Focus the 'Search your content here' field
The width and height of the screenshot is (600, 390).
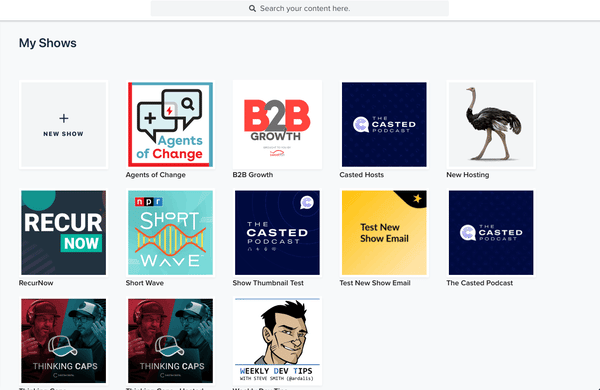pos(300,8)
